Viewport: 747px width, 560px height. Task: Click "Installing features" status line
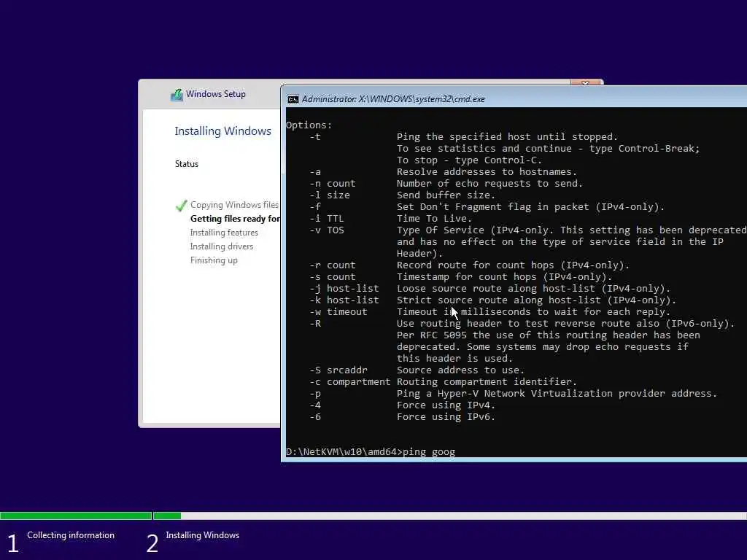(224, 233)
